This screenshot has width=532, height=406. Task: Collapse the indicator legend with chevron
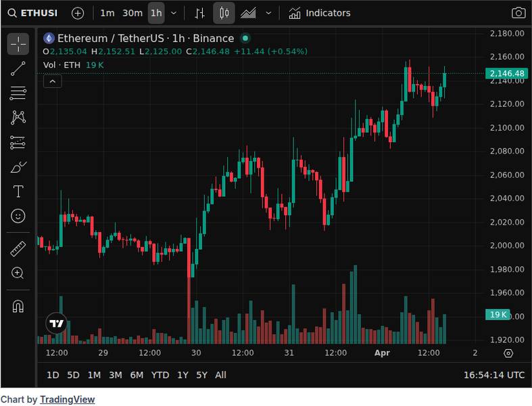[x=53, y=82]
